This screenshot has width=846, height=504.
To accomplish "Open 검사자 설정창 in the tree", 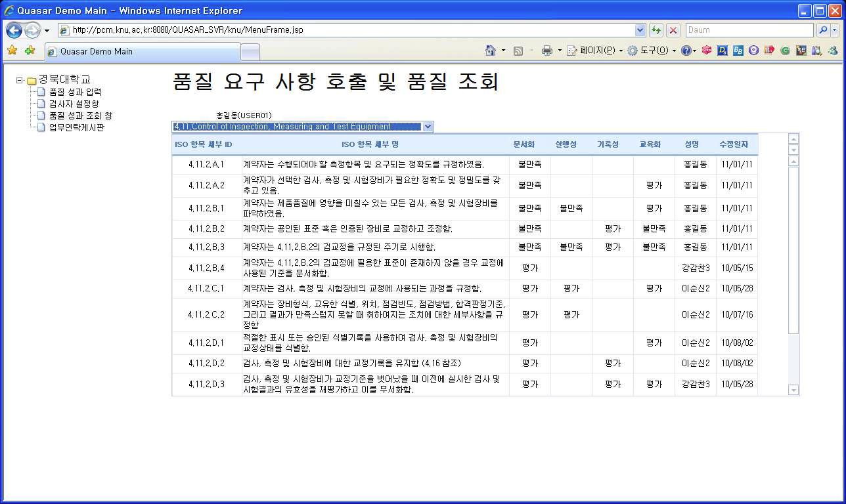I will [74, 104].
